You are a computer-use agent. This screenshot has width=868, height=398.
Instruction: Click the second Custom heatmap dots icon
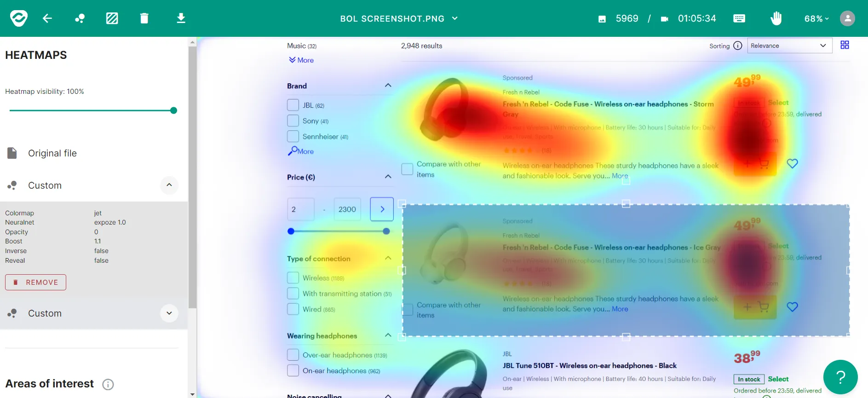[12, 313]
